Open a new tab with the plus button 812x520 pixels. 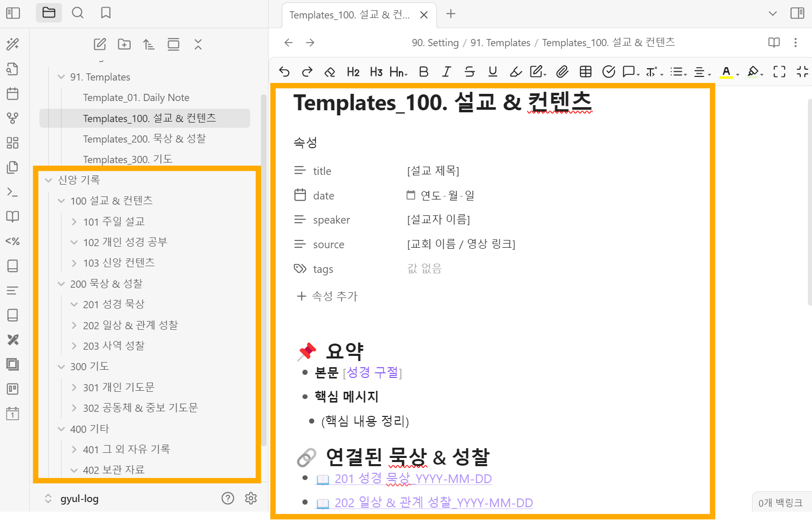pos(451,14)
